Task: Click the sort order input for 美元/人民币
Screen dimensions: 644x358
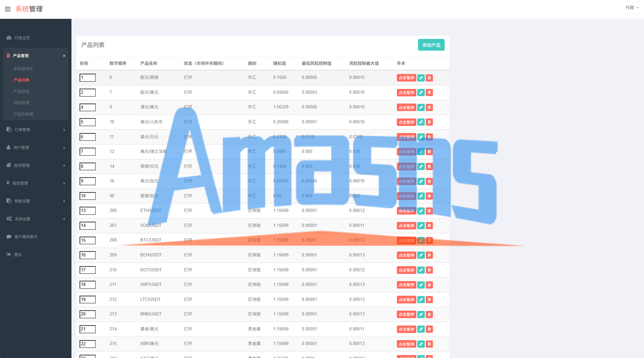Action: click(88, 122)
